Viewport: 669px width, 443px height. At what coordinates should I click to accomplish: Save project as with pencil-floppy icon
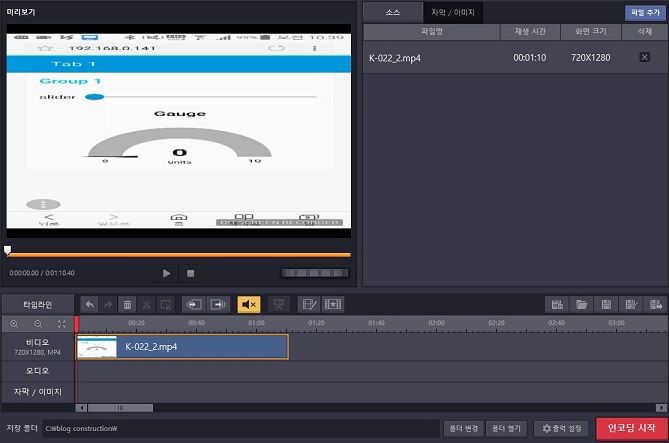pyautogui.click(x=631, y=304)
